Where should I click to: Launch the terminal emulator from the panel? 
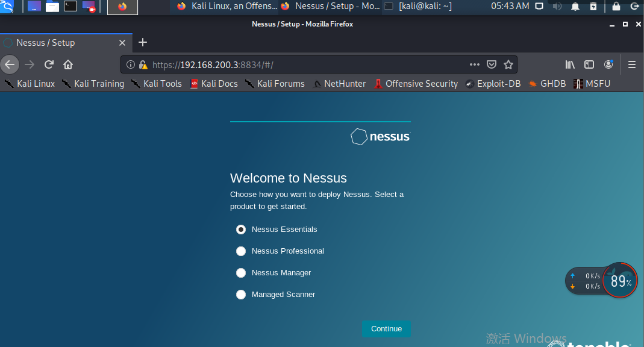(x=70, y=6)
